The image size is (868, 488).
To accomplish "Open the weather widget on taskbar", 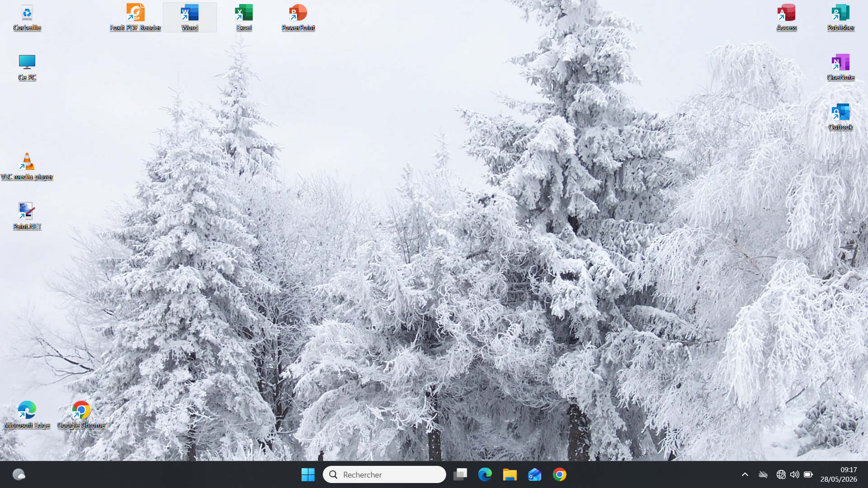I will tap(19, 474).
